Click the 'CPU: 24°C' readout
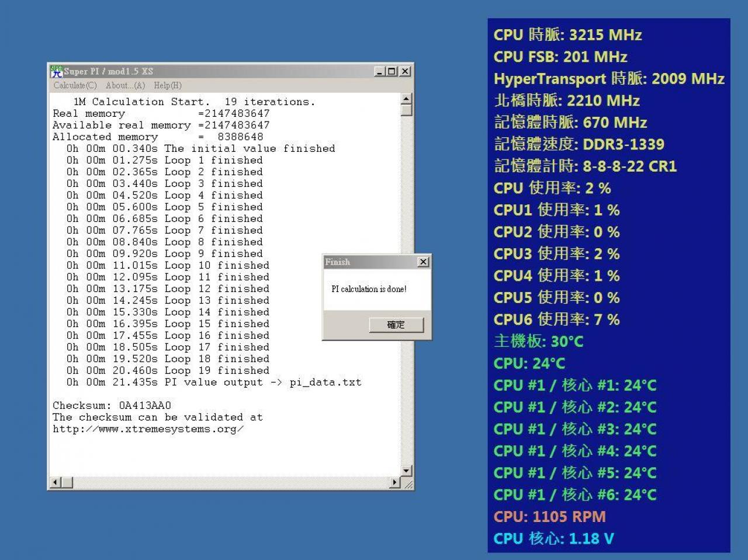The height and width of the screenshot is (560, 748). tap(529, 363)
